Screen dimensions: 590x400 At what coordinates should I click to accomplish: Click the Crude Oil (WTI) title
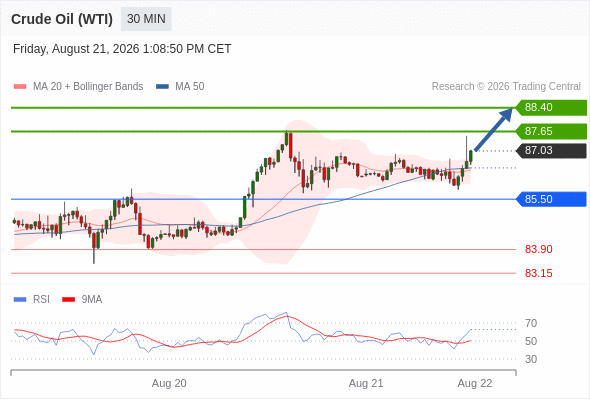62,19
